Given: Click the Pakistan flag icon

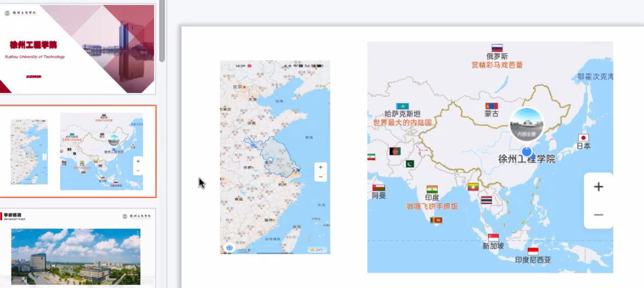Looking at the screenshot, I should (x=410, y=164).
